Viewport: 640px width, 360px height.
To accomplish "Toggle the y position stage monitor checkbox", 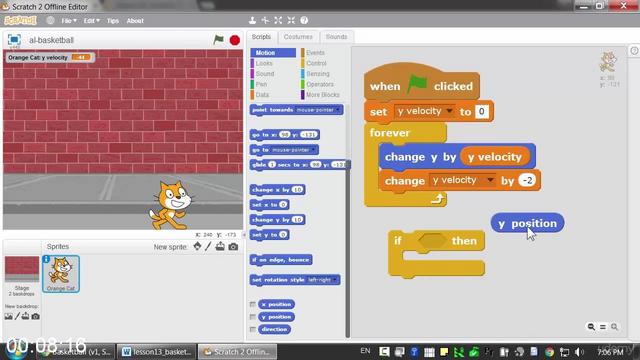I will [x=253, y=317].
